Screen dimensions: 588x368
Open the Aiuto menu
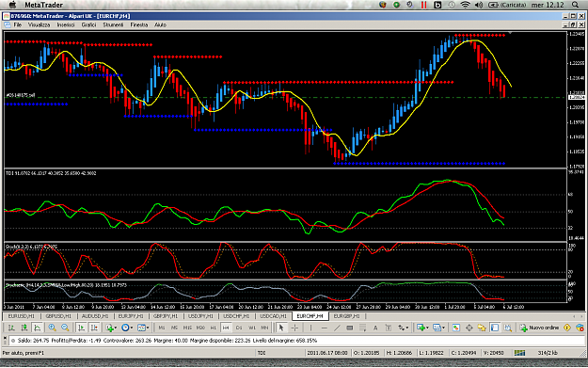(x=160, y=24)
